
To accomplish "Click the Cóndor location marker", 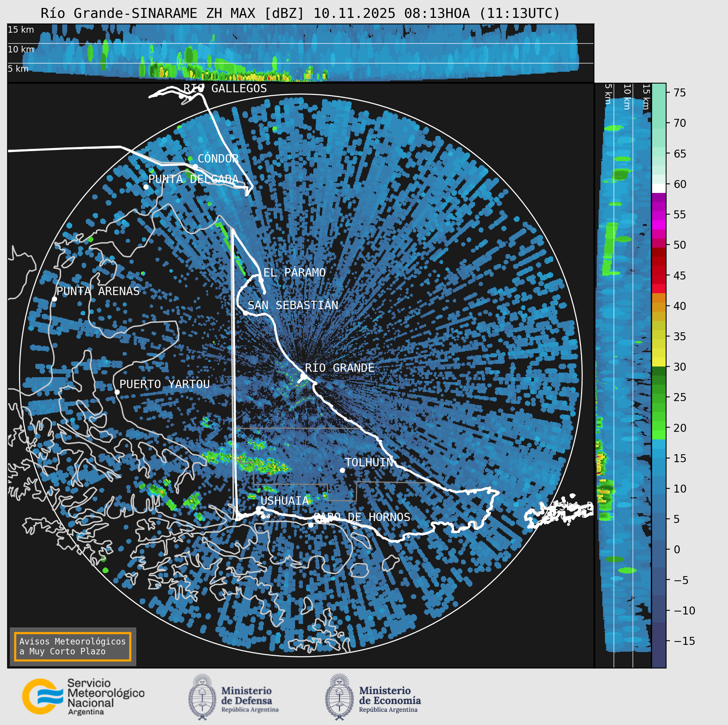I will click(x=195, y=166).
